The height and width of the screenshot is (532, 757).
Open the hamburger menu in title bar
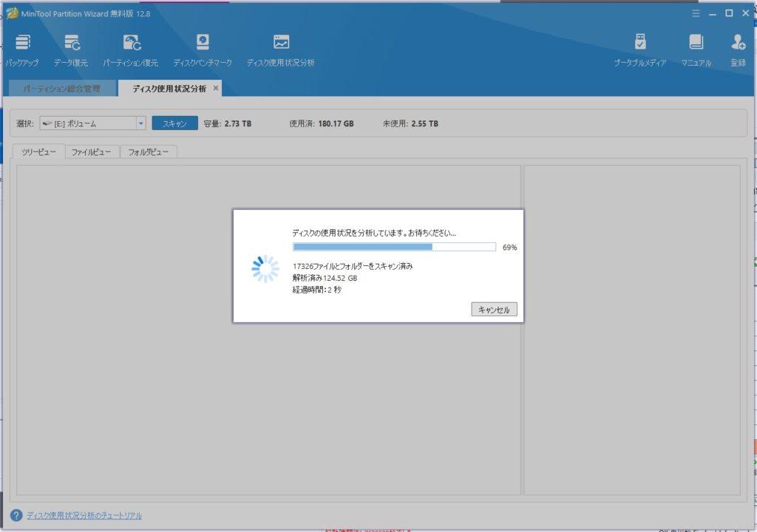(x=696, y=13)
